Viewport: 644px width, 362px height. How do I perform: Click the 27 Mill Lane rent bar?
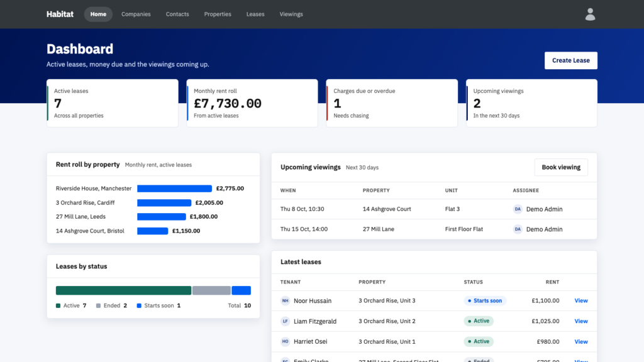pyautogui.click(x=162, y=217)
